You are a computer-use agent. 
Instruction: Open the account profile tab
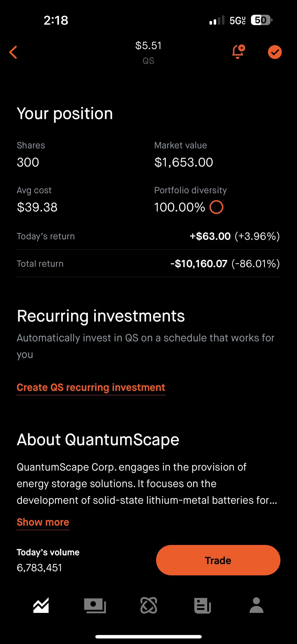(x=256, y=605)
